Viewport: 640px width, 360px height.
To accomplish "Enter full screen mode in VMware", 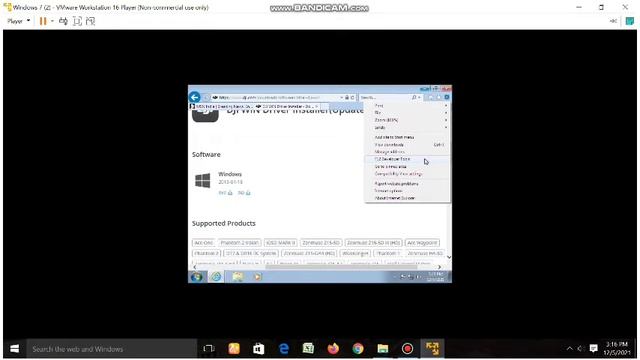I will (x=77, y=21).
